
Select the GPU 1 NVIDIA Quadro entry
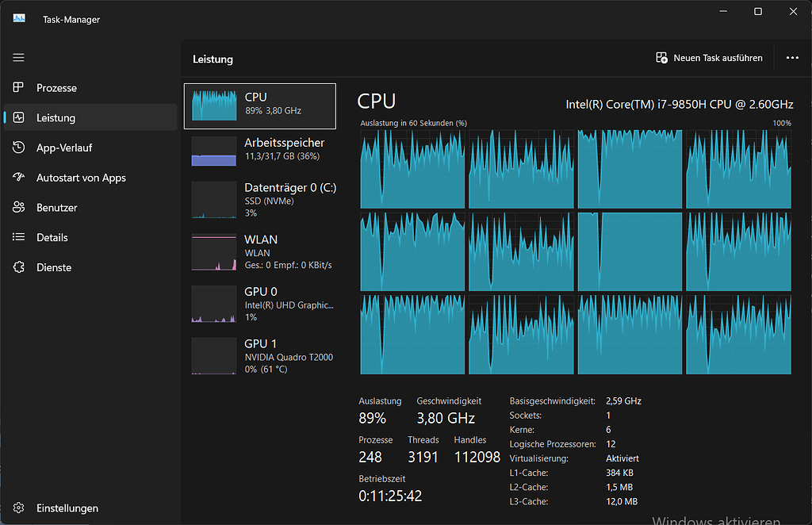[260, 355]
